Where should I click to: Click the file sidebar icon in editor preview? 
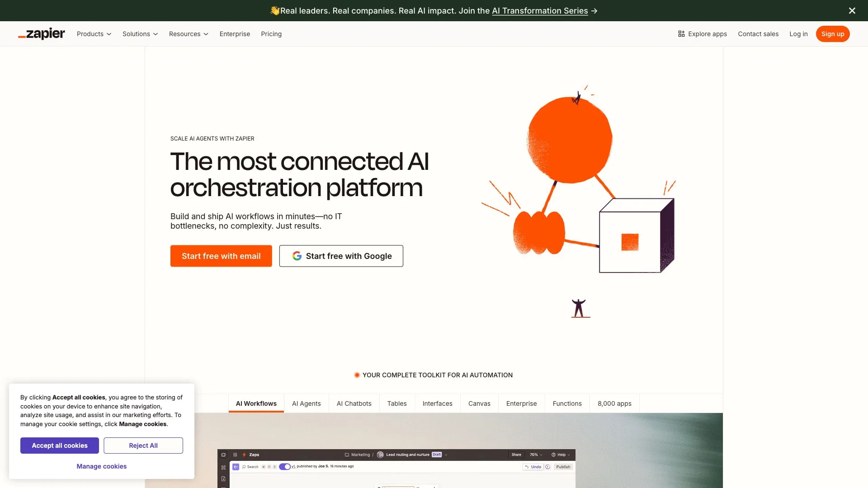coord(223,479)
